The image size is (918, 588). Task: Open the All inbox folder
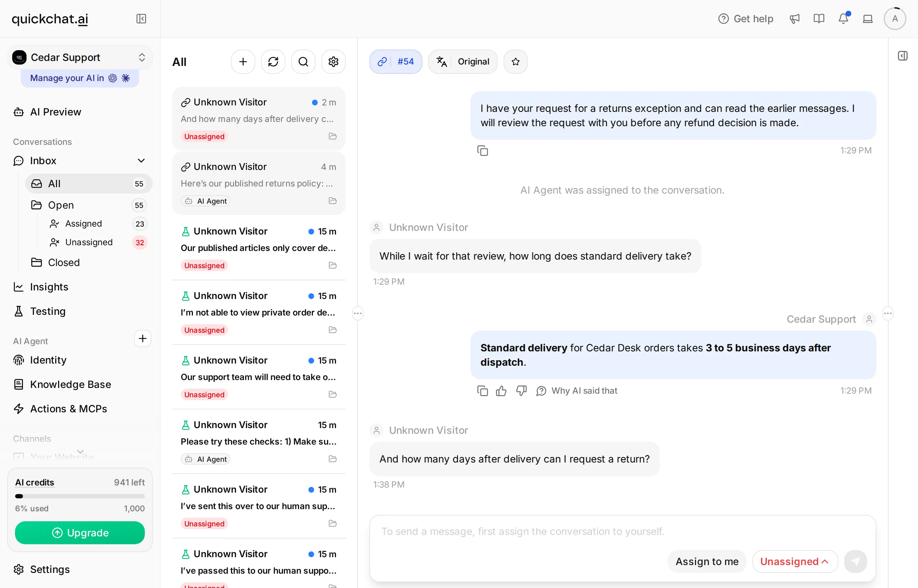point(89,184)
